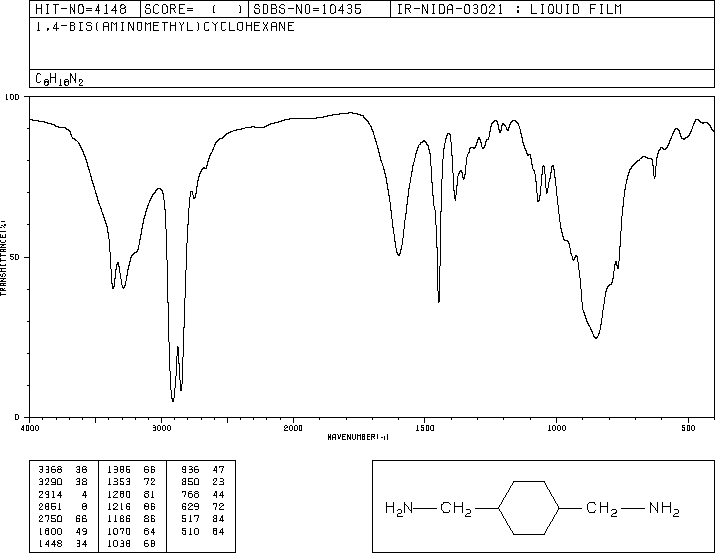Click the 2914 peak minimum on spectrum

click(x=173, y=401)
